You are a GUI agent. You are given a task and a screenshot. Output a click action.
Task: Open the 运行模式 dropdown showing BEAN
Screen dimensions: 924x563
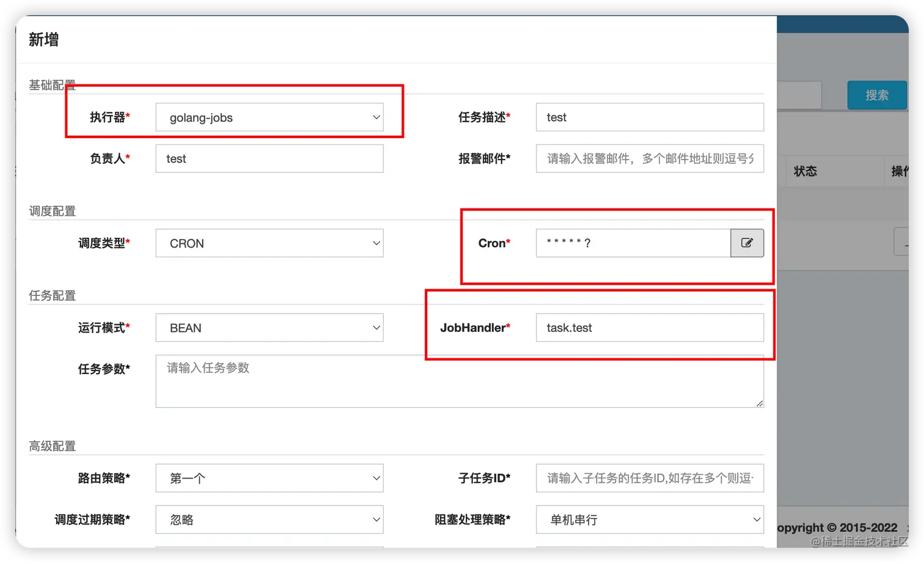tap(269, 328)
